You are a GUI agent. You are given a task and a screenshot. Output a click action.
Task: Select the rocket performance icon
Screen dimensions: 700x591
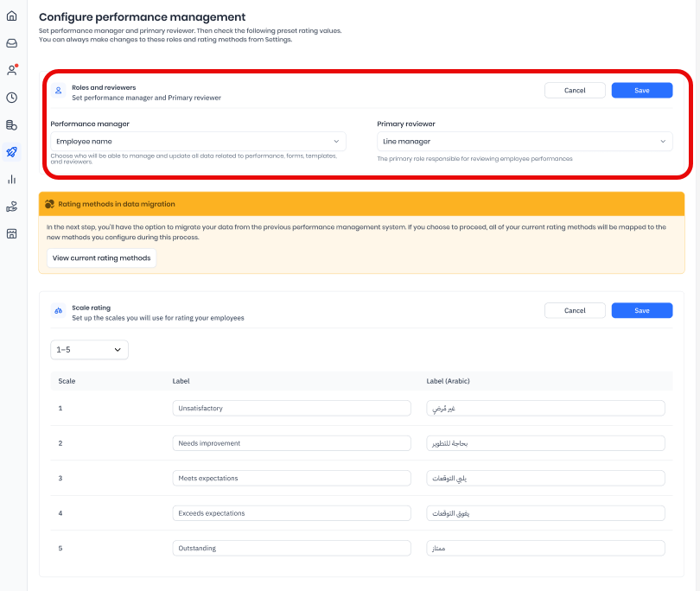coord(12,152)
